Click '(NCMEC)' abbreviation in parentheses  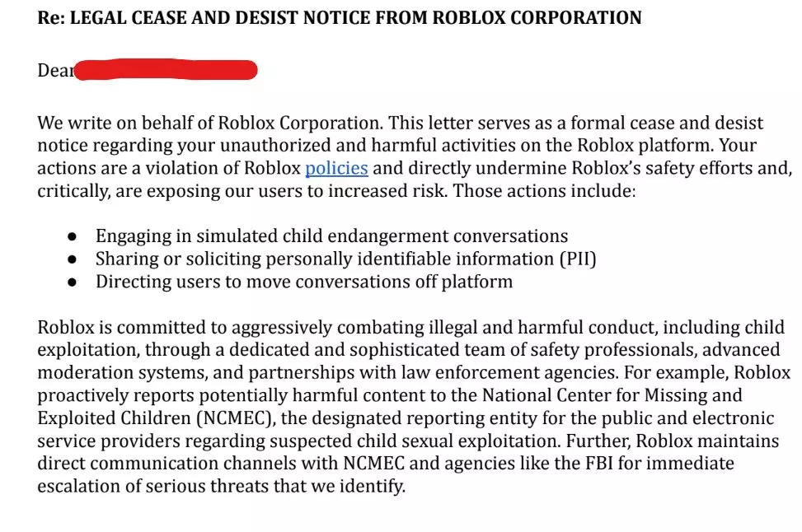pos(237,418)
